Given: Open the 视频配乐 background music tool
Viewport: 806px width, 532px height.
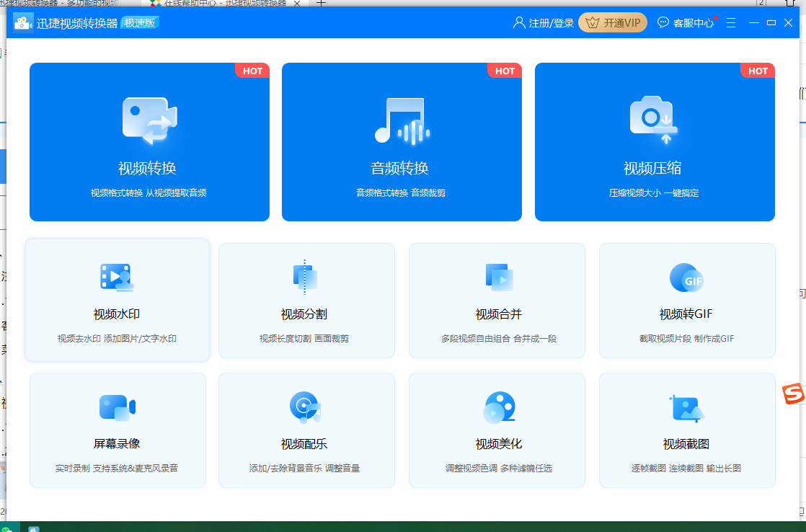Looking at the screenshot, I should (x=306, y=430).
